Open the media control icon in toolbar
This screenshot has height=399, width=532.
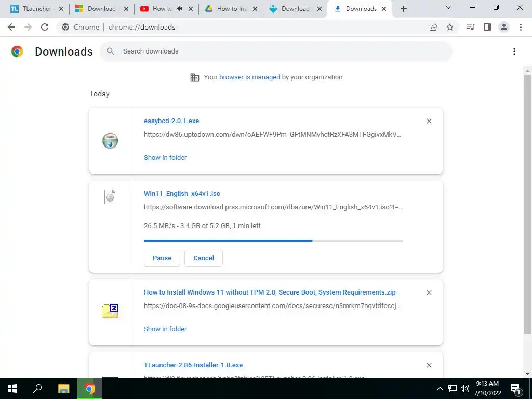click(x=470, y=27)
